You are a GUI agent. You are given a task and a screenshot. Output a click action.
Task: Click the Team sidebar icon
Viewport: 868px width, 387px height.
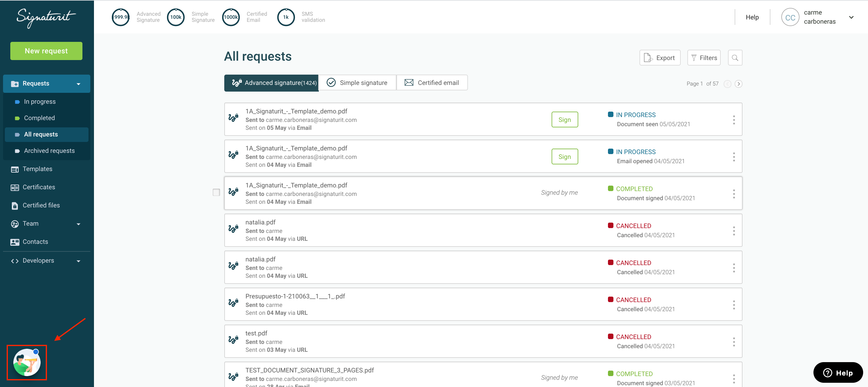tap(15, 224)
